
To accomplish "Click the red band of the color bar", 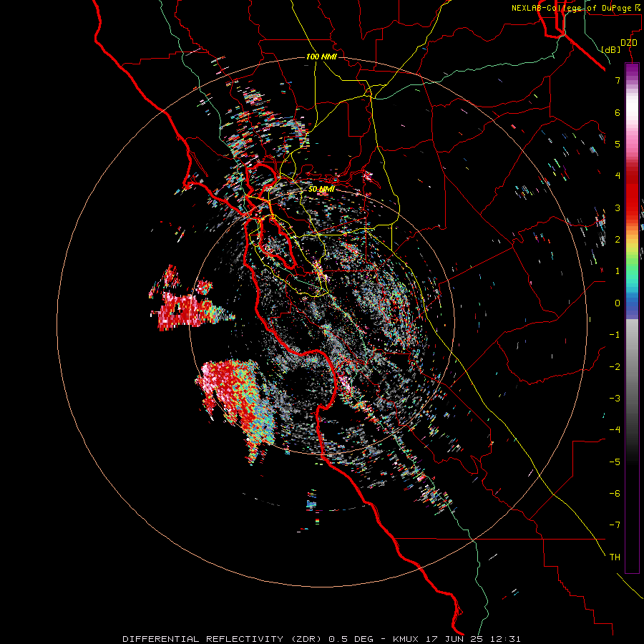I will [x=632, y=197].
